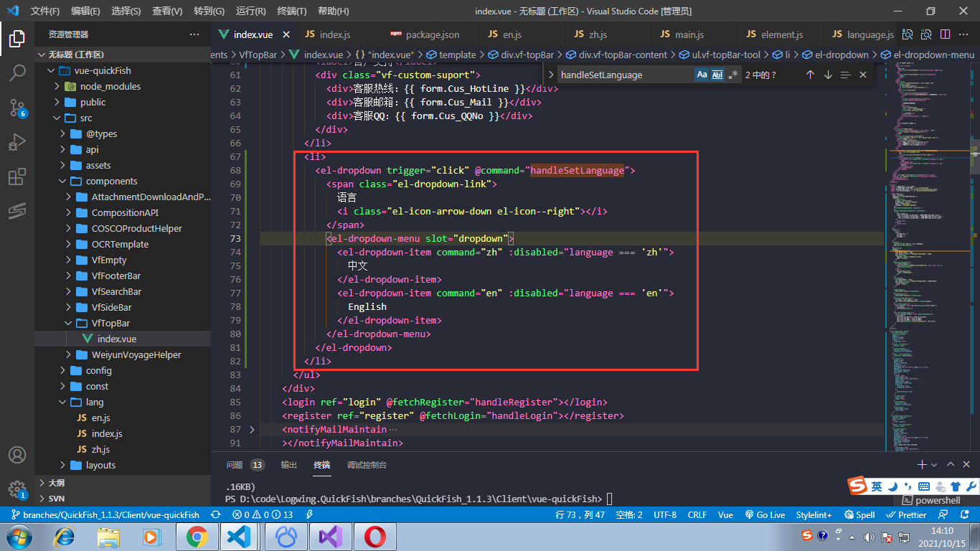Open the 终端(T) menu
Image resolution: width=980 pixels, height=551 pixels.
(x=291, y=11)
